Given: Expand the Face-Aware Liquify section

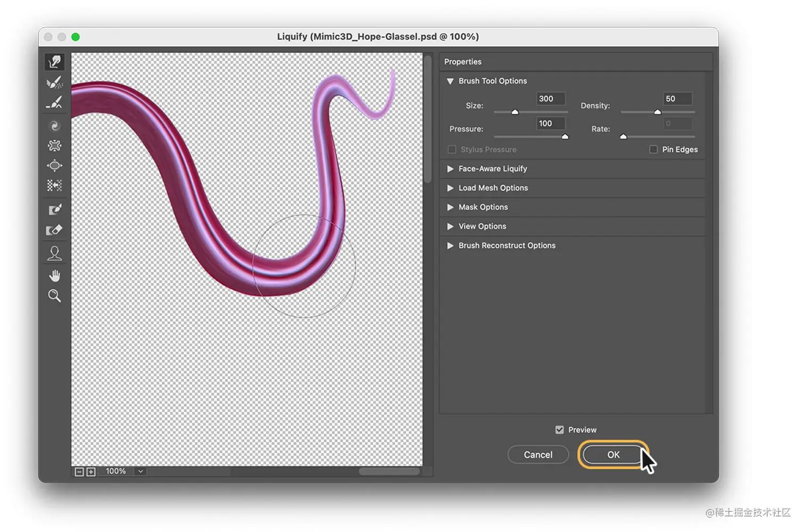Looking at the screenshot, I should pos(450,169).
